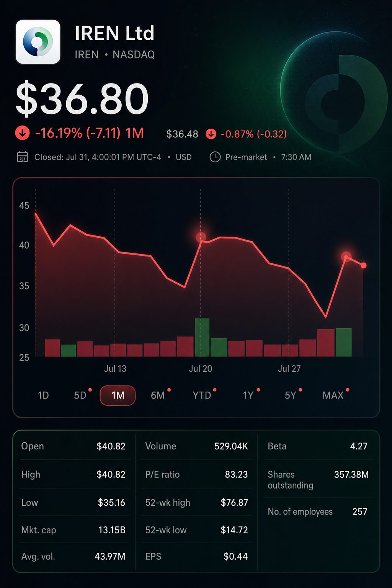Click the Pre-market 7:30 AM label

click(268, 157)
